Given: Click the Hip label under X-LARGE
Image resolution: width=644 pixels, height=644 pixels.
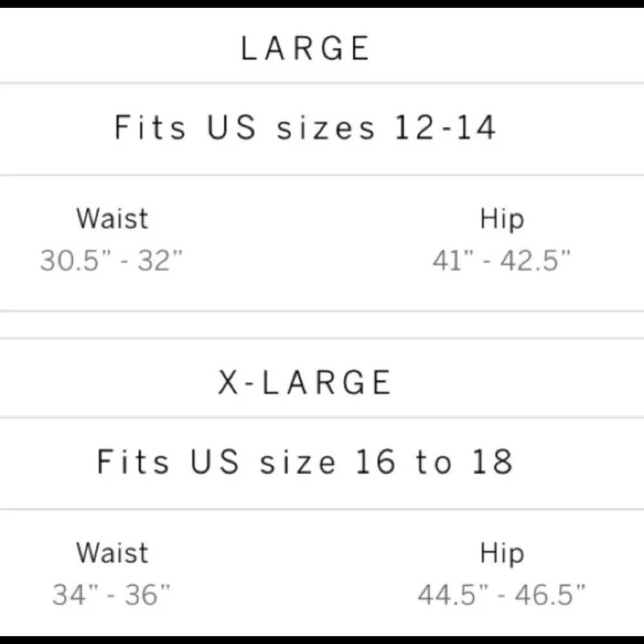Looking at the screenshot, I should point(502,554).
